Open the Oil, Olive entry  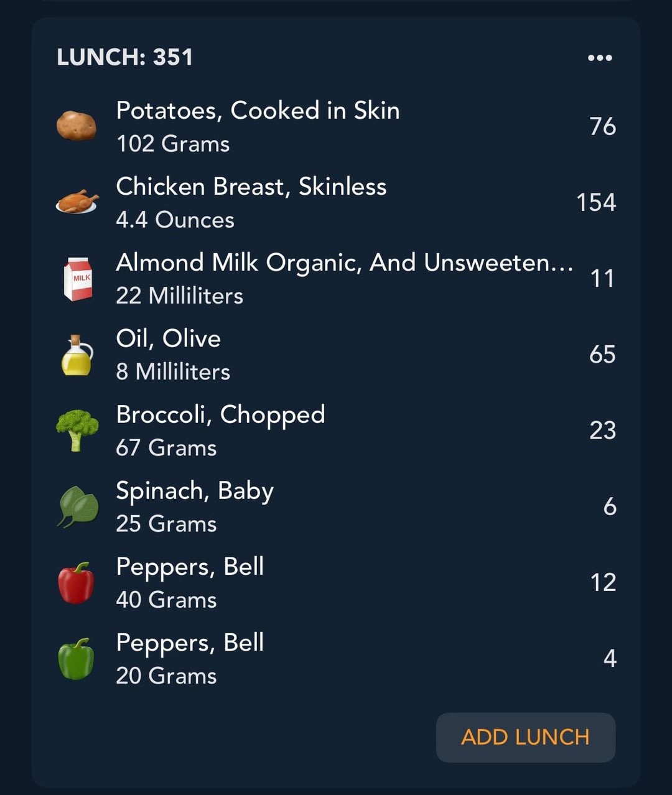[336, 355]
